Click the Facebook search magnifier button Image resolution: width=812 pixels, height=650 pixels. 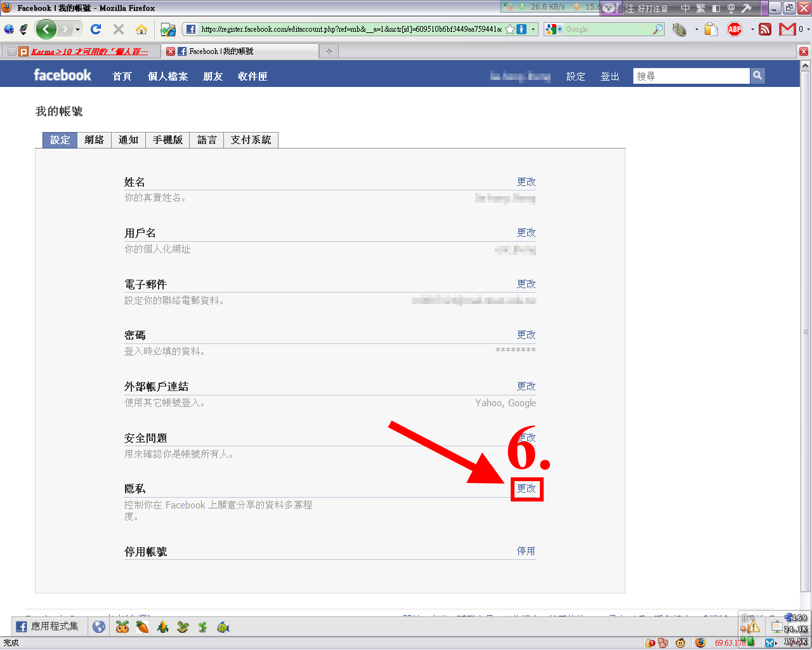click(x=757, y=76)
